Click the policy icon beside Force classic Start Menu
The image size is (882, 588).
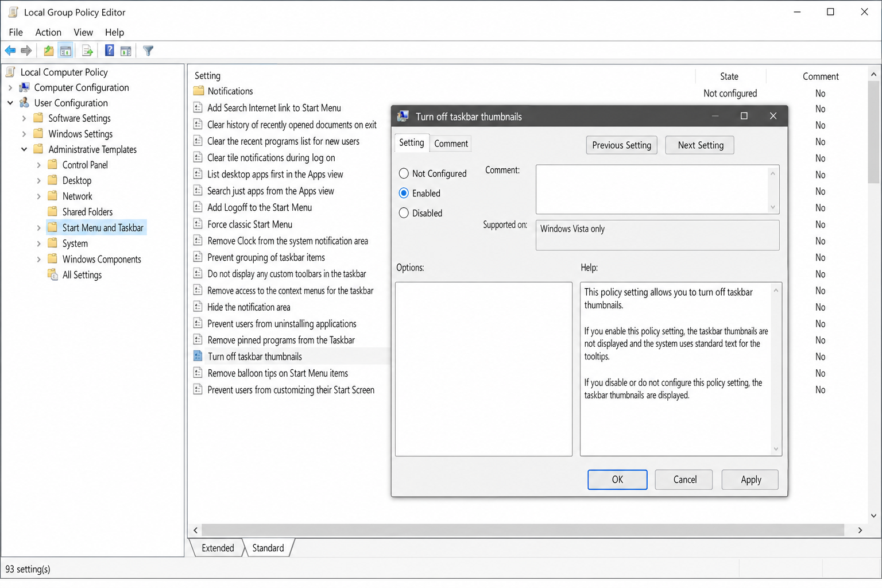click(x=198, y=224)
